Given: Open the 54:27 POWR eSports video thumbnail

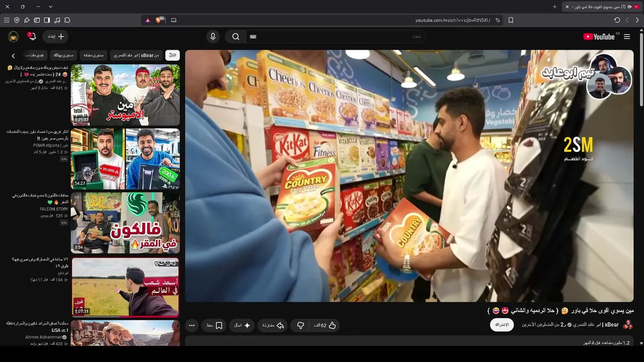Looking at the screenshot, I should pyautogui.click(x=125, y=159).
